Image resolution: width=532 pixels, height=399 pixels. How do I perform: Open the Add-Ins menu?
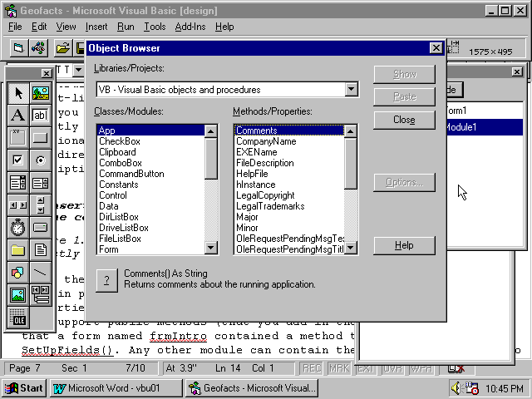[x=190, y=27]
